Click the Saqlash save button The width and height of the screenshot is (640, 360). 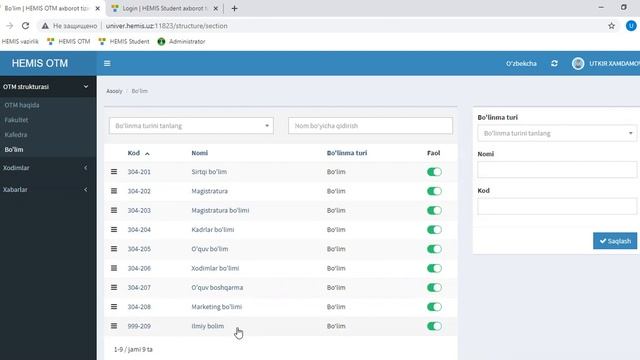pos(615,241)
